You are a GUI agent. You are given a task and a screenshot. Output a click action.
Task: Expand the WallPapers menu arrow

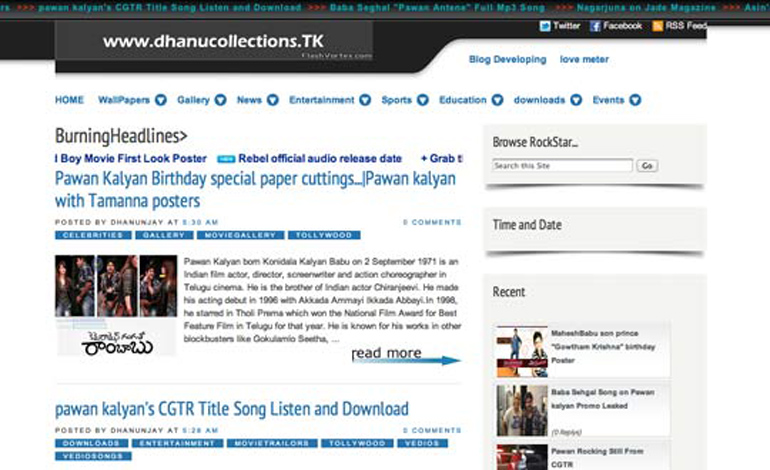coord(161,100)
